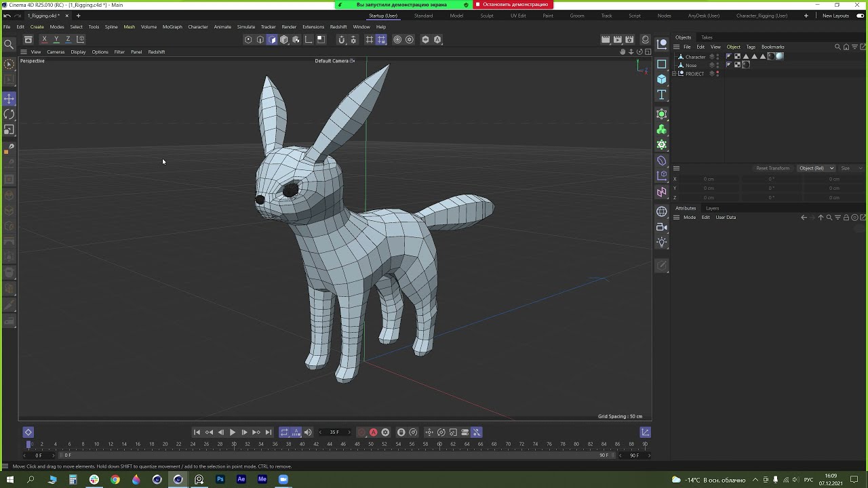Click Render View clapperboard icon

(606, 39)
